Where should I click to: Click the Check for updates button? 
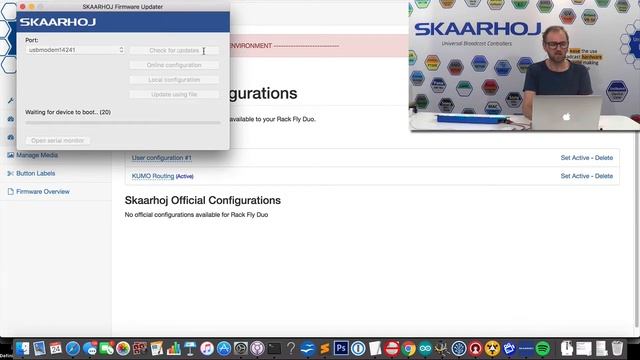coord(174,51)
